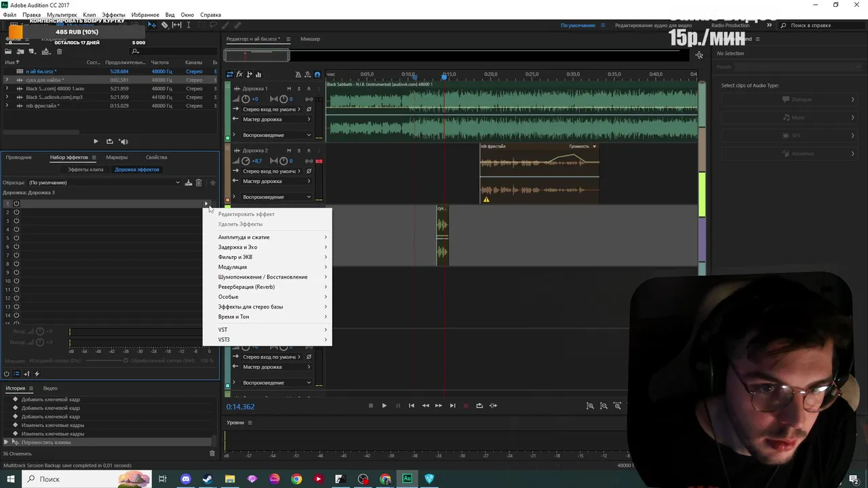868x488 pixels.
Task: Select Дорожка эффектов button
Action: [137, 169]
